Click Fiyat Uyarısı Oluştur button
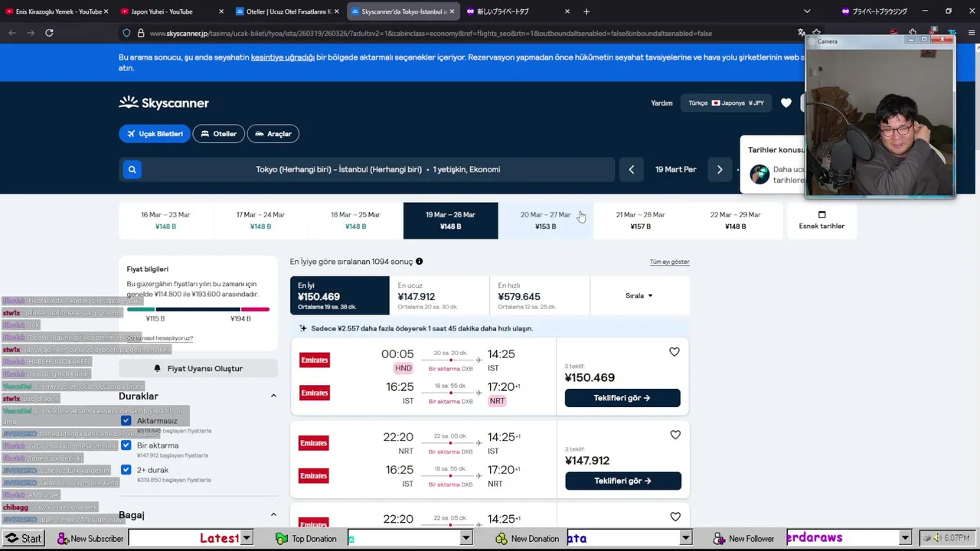The height and width of the screenshot is (551, 980). 198,369
